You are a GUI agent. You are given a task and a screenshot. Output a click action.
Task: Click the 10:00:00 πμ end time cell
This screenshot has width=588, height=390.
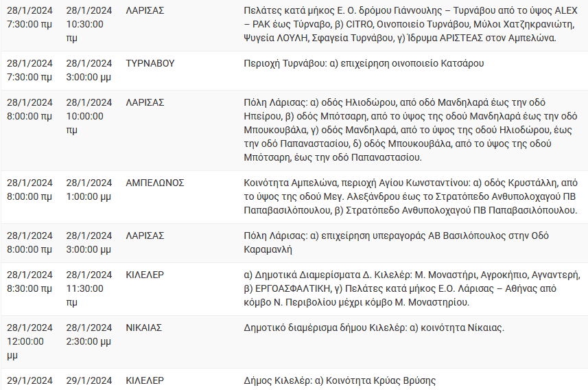point(89,116)
